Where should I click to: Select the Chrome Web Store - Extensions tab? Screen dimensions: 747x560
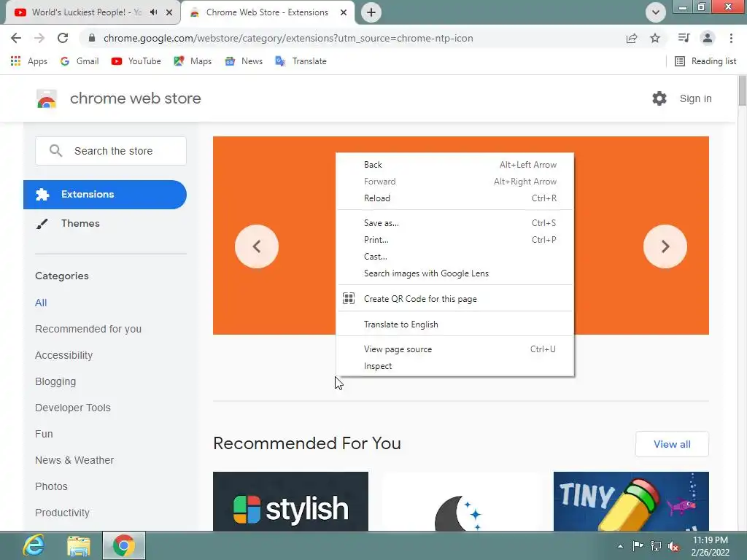(x=267, y=12)
